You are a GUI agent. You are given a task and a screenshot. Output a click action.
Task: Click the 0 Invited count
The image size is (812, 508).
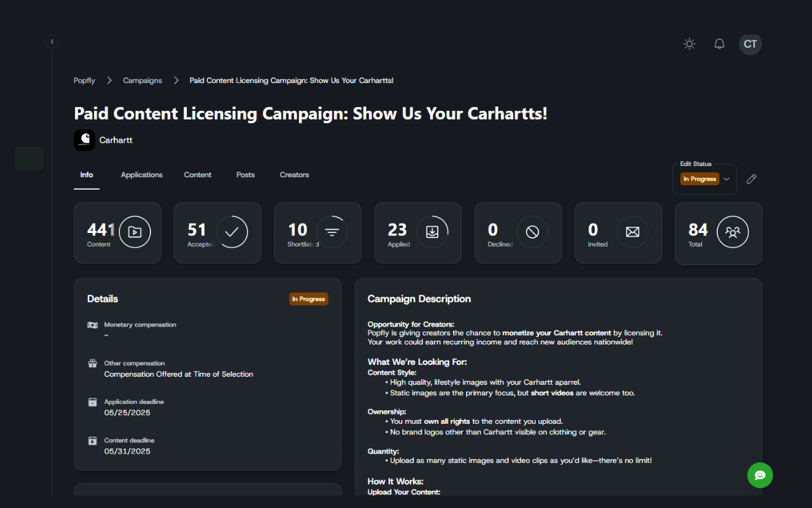point(593,230)
